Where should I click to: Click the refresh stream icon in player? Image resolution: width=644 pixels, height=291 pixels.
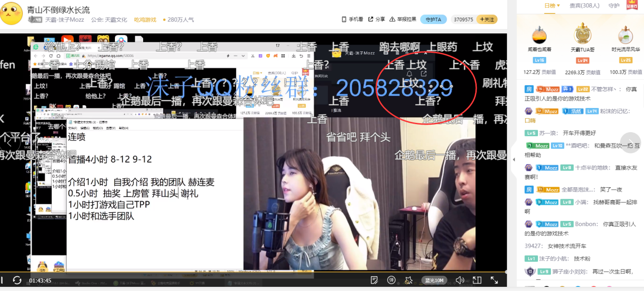[17, 280]
